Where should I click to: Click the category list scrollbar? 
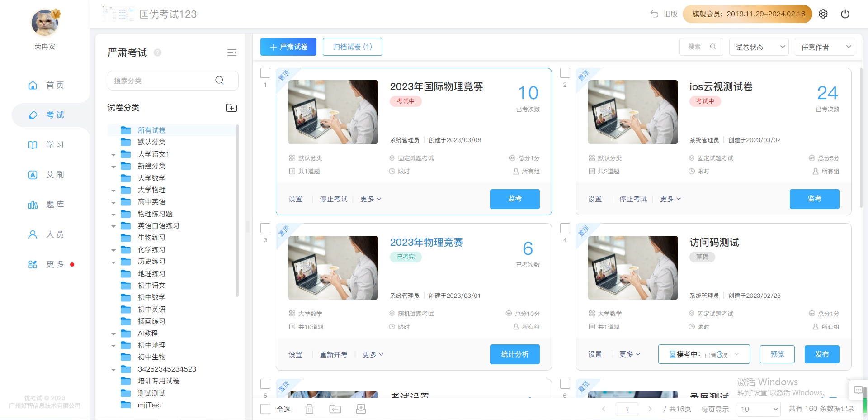[x=237, y=210]
